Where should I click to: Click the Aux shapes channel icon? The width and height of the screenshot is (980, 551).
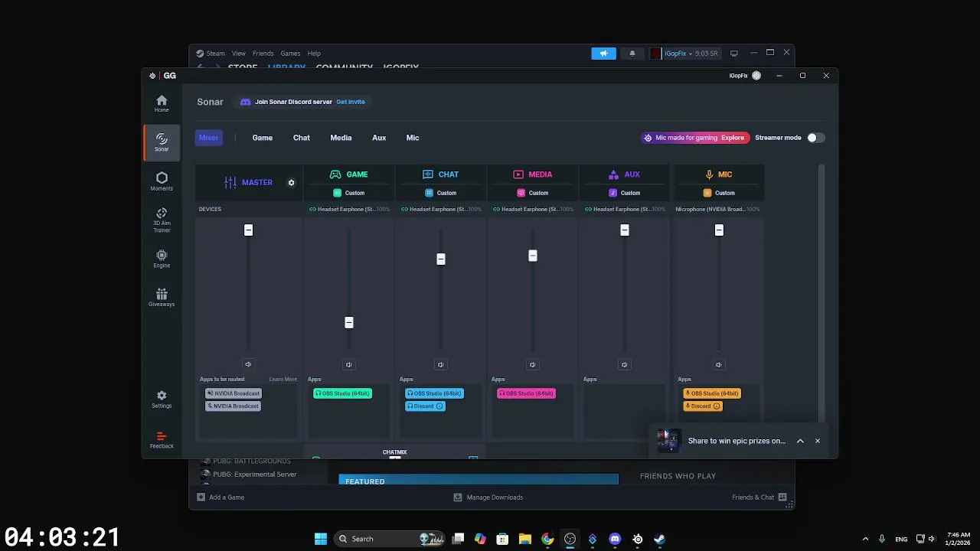pos(613,174)
